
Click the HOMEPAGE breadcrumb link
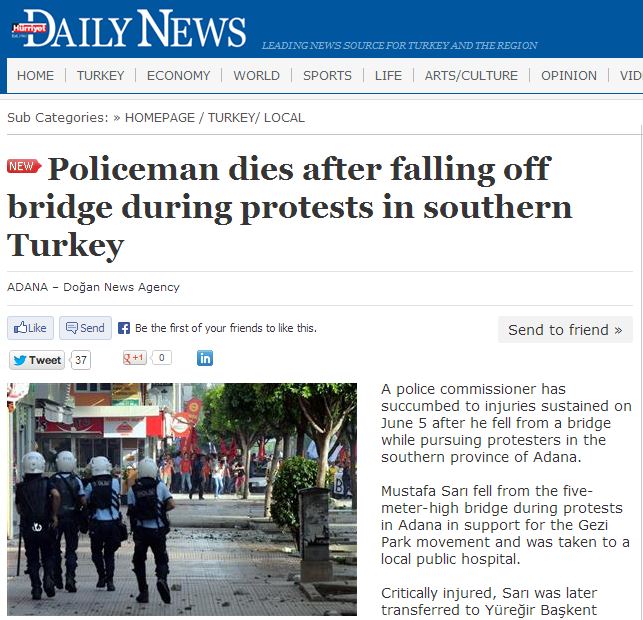click(x=160, y=118)
